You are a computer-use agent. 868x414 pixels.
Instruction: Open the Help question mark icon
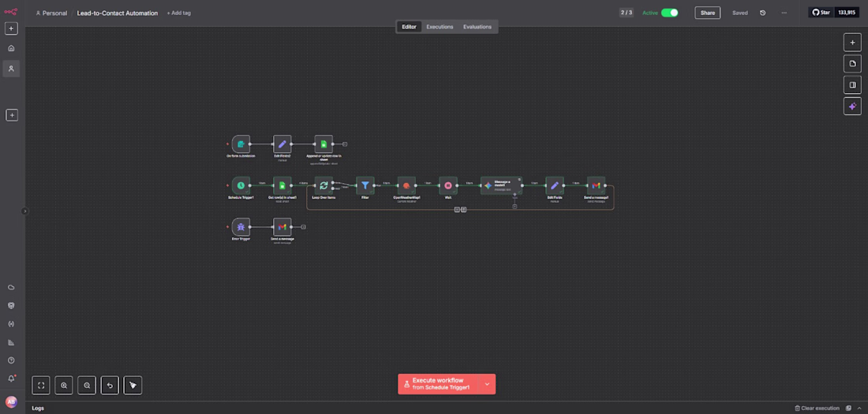tap(11, 360)
